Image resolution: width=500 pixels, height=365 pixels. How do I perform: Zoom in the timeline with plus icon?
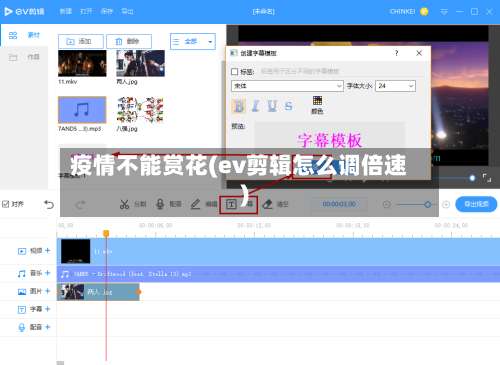446,204
